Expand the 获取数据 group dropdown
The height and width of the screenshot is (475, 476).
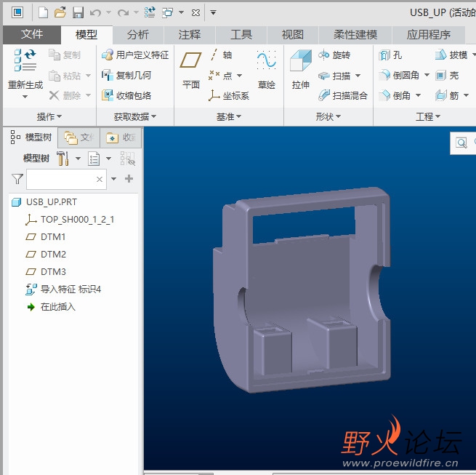pyautogui.click(x=135, y=116)
